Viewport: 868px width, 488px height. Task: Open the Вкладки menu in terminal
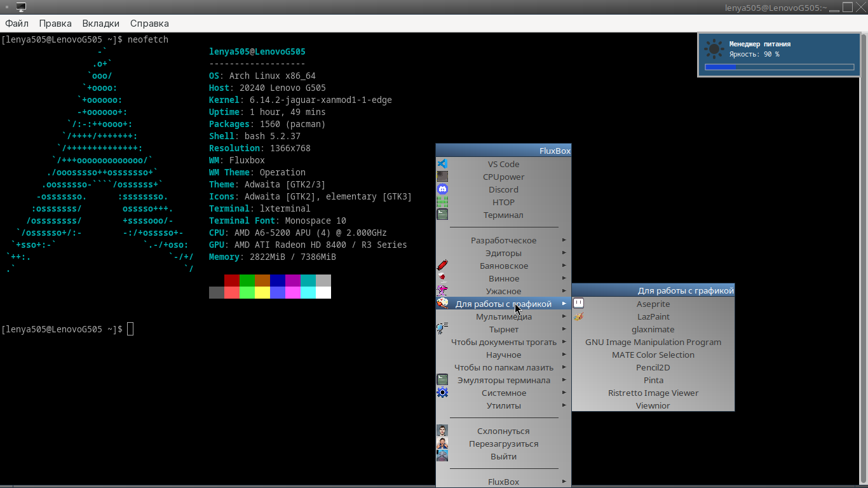pyautogui.click(x=100, y=24)
